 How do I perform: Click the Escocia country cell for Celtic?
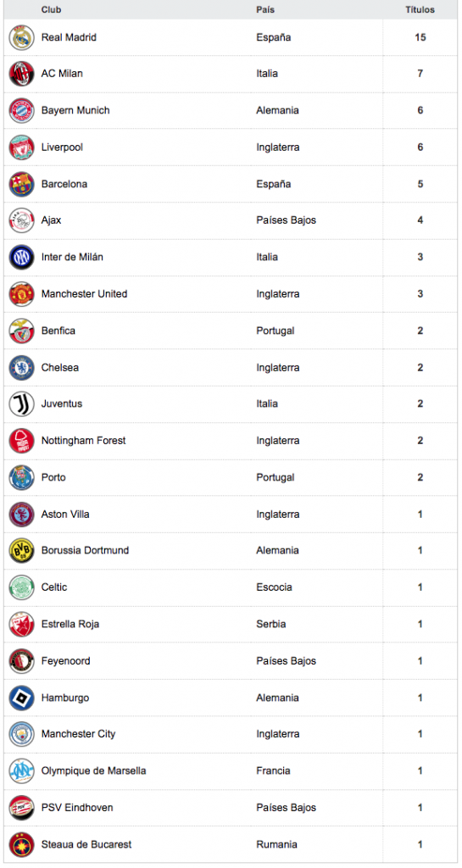coord(274,587)
